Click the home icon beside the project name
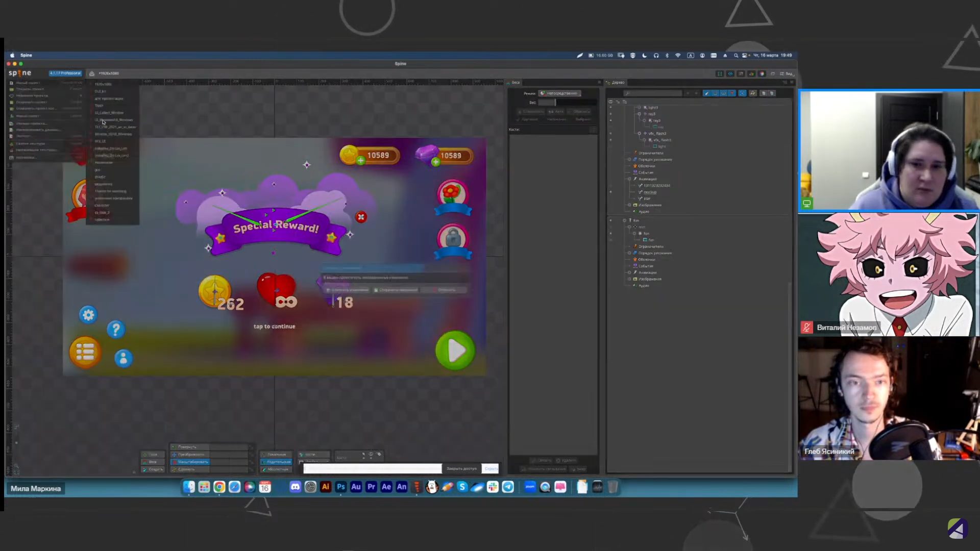Screen dimensions: 980x551 point(92,73)
